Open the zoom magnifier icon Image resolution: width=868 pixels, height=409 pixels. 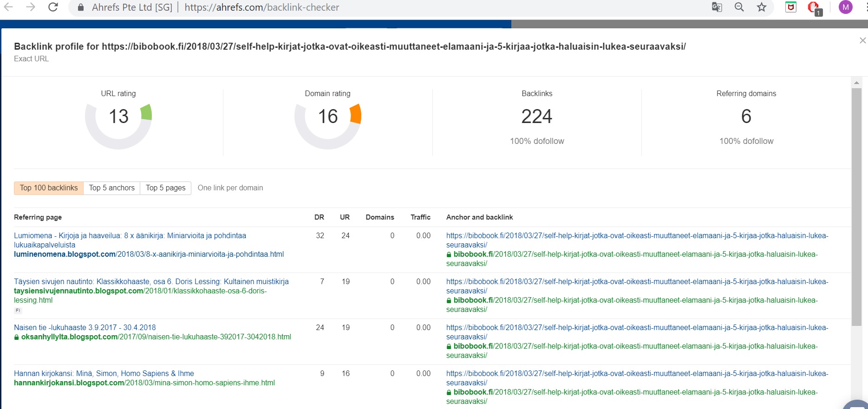[739, 7]
